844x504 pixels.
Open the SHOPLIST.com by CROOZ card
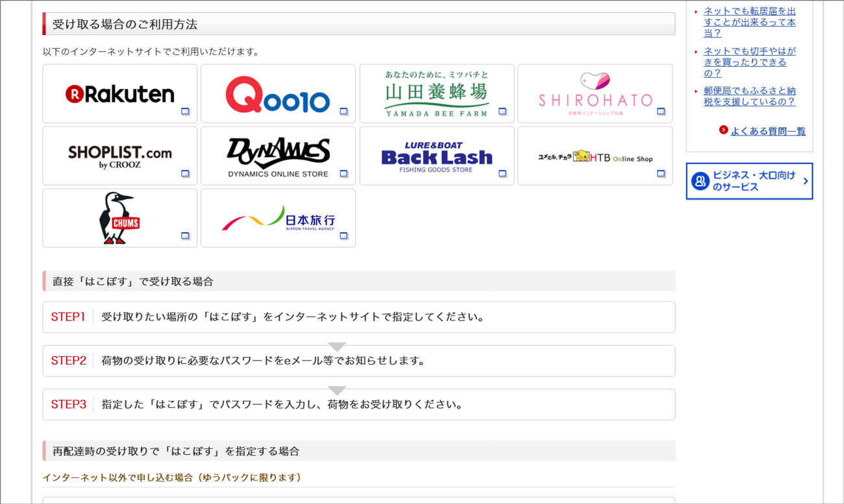[120, 156]
